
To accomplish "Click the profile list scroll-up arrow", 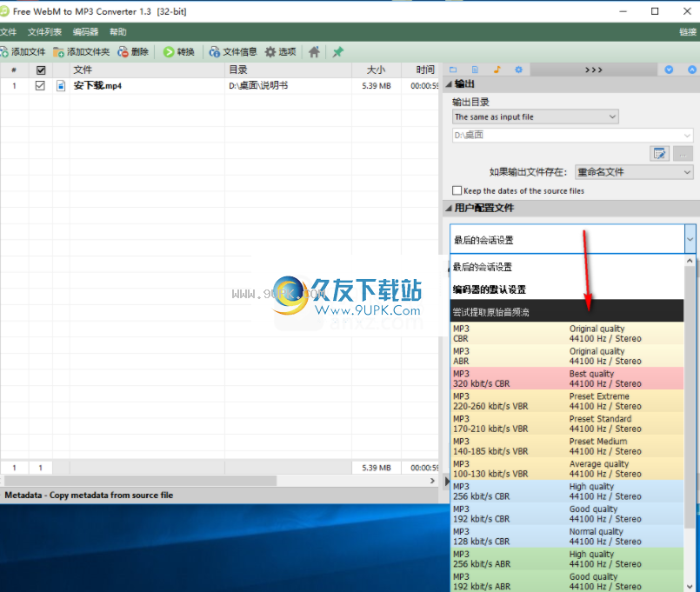I will (690, 260).
